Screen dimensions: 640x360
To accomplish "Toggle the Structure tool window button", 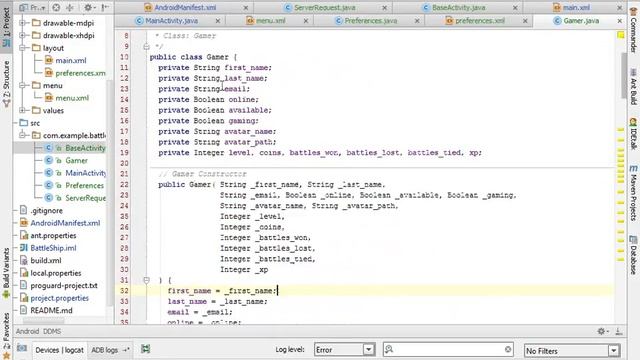I will [7, 85].
